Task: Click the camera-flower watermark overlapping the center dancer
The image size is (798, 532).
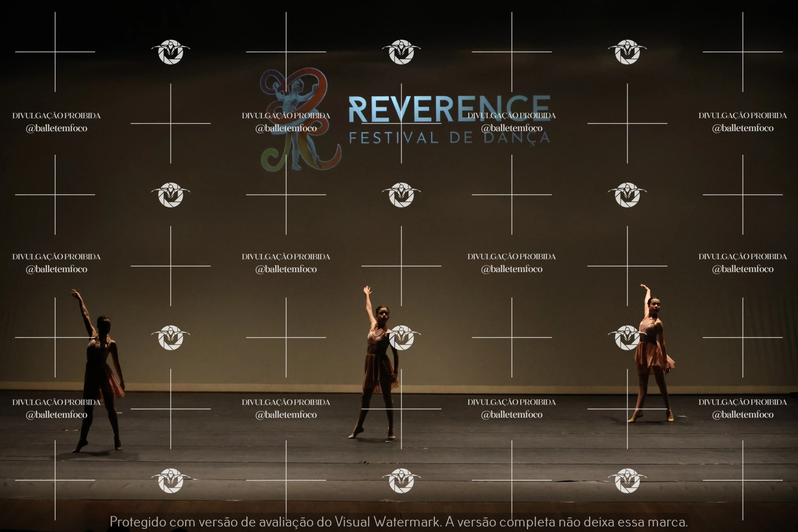Action: click(x=401, y=337)
